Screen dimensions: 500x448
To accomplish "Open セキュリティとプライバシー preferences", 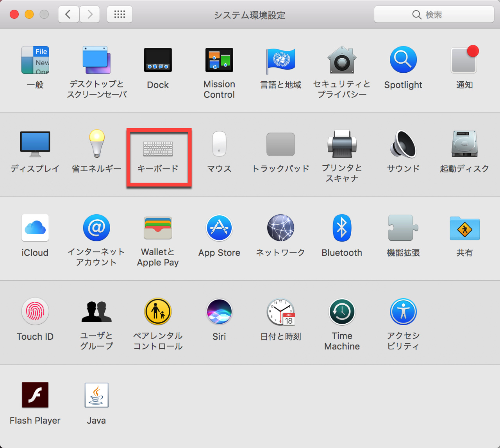I will (342, 60).
